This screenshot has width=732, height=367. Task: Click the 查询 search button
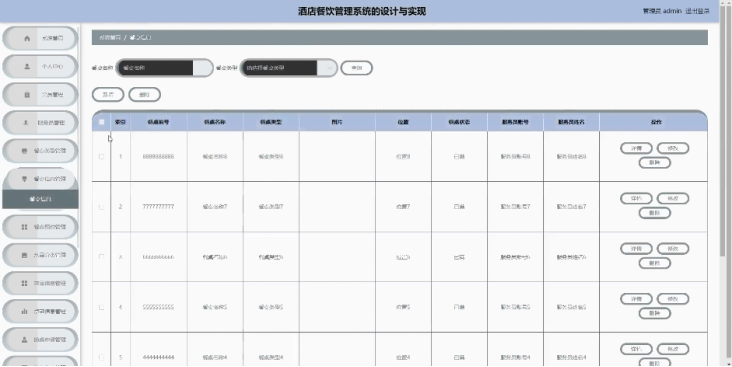click(357, 68)
